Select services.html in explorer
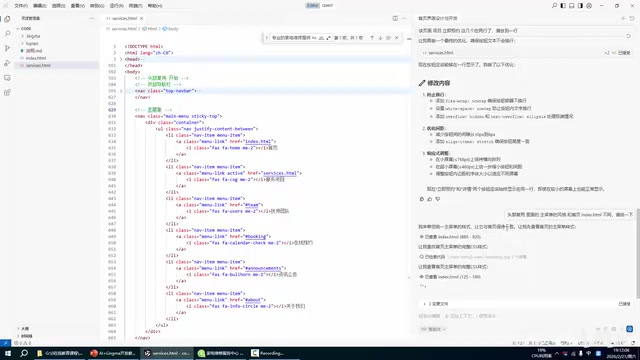640x360 pixels. tap(38, 65)
